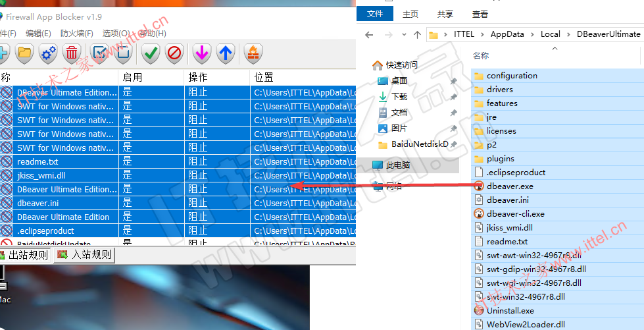Click the magenta down arrow shield icon
Screen dimensions: 644x330
[202, 53]
